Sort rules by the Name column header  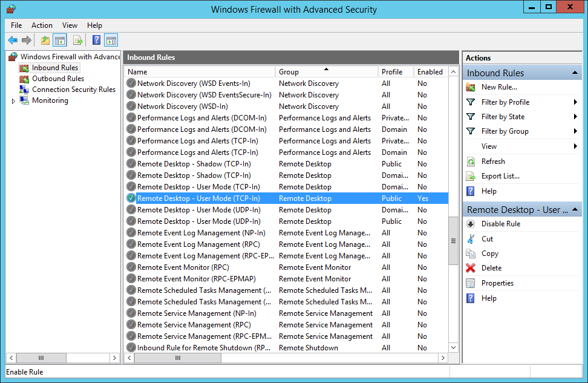200,71
